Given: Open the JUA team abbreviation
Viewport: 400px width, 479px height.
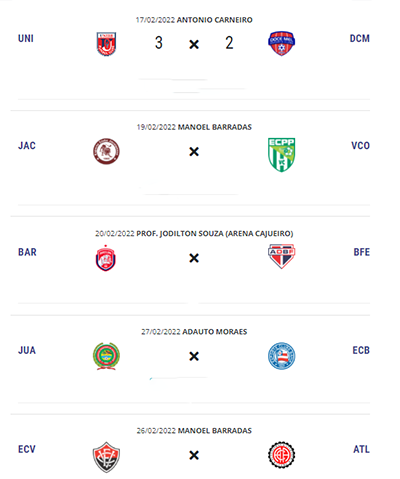Looking at the screenshot, I should tap(27, 350).
